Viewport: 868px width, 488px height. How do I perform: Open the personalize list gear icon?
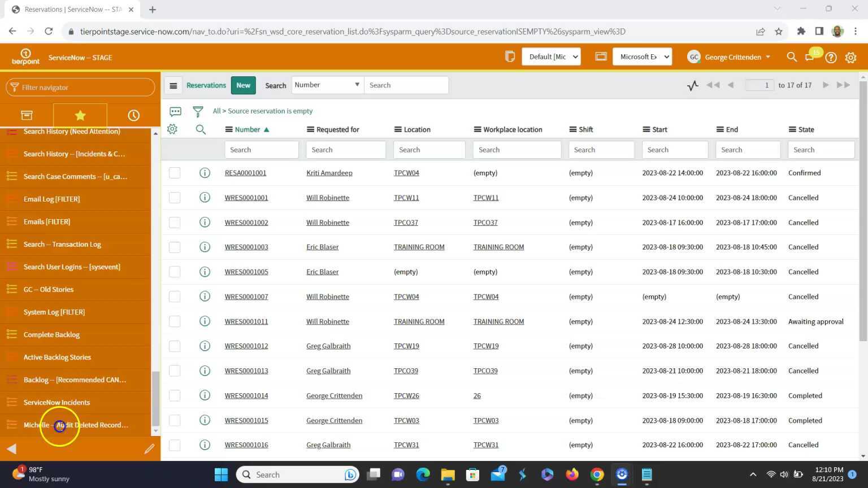point(172,129)
